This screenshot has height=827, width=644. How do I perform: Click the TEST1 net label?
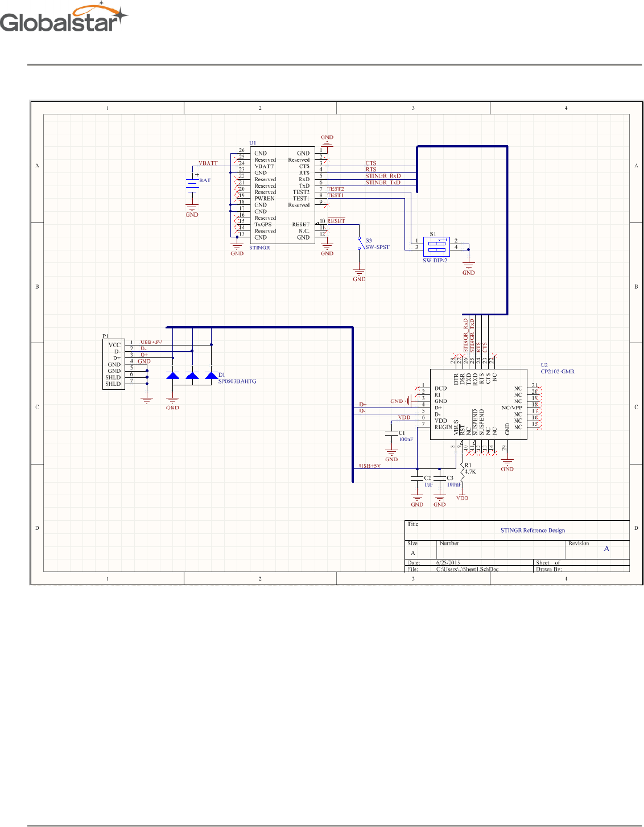[x=336, y=195]
